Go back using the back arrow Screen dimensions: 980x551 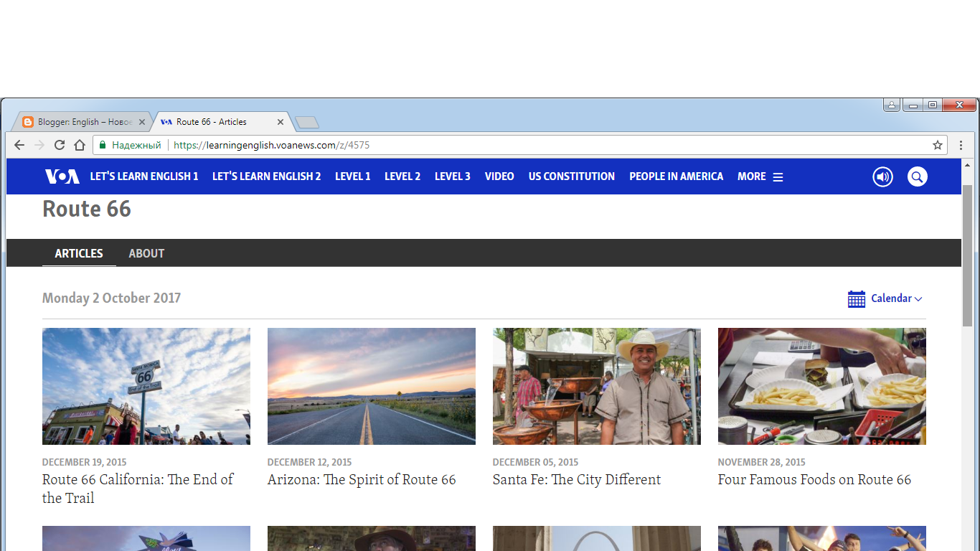pyautogui.click(x=19, y=144)
